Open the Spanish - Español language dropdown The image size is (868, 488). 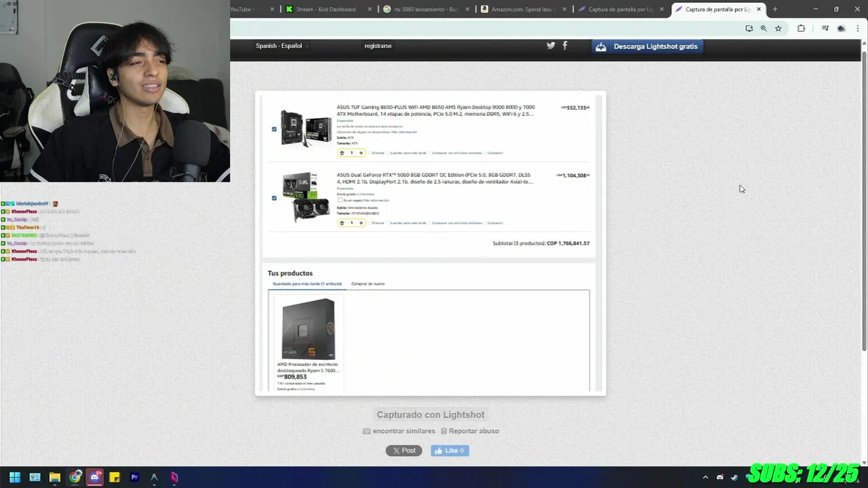[x=281, y=46]
